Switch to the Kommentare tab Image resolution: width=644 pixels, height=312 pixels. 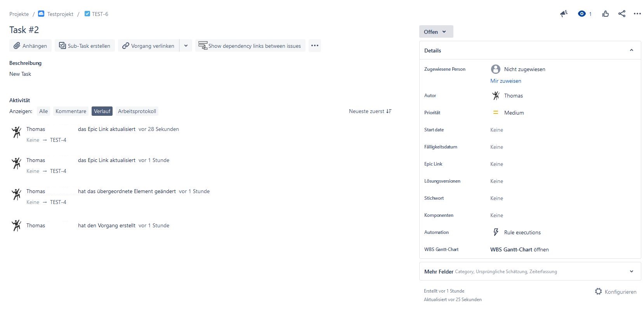click(x=71, y=111)
